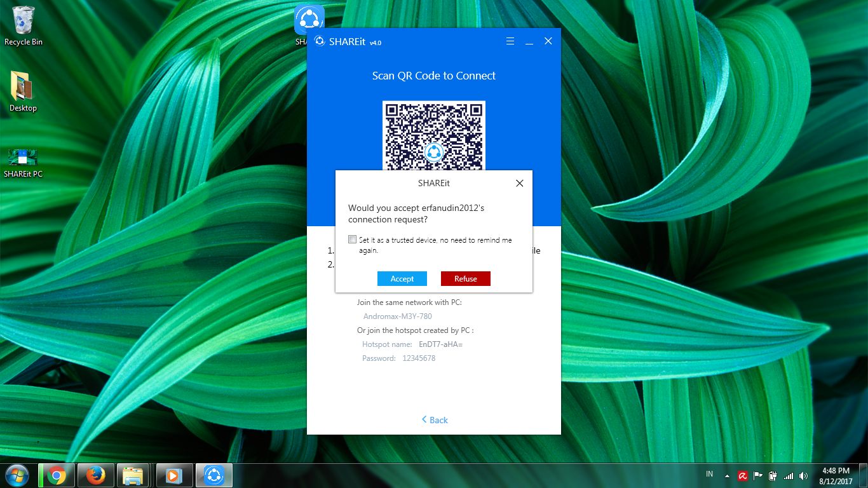Screen dimensions: 868x488
Task: Refuse the connection request
Action: [465, 279]
